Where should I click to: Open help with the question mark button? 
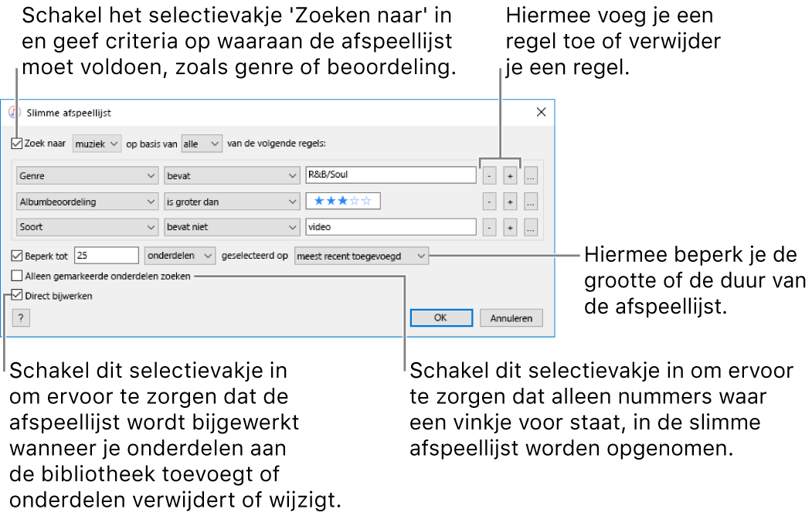coord(21,317)
